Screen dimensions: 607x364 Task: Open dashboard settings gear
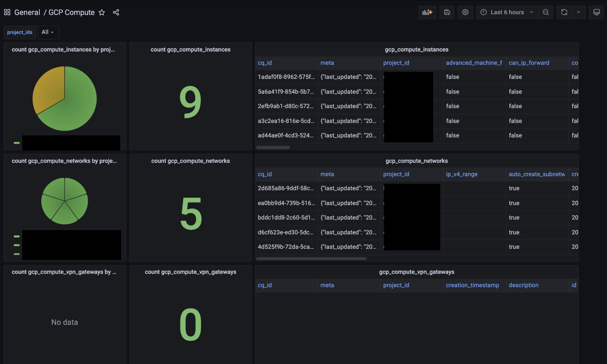coord(465,12)
